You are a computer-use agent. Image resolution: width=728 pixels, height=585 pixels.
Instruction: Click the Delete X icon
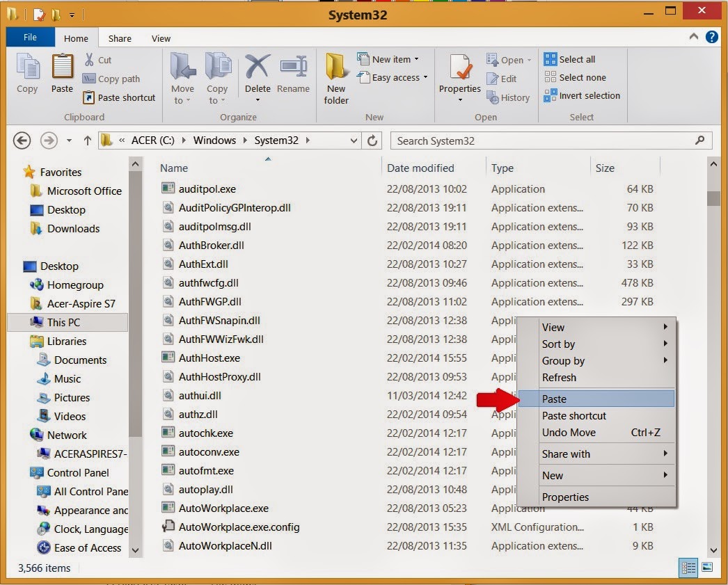pos(258,66)
